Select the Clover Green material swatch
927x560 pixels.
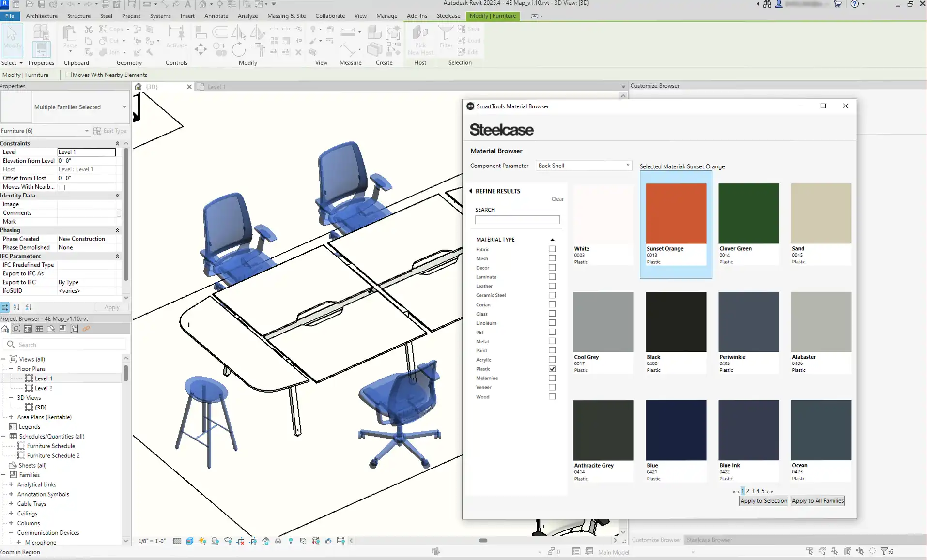tap(748, 213)
